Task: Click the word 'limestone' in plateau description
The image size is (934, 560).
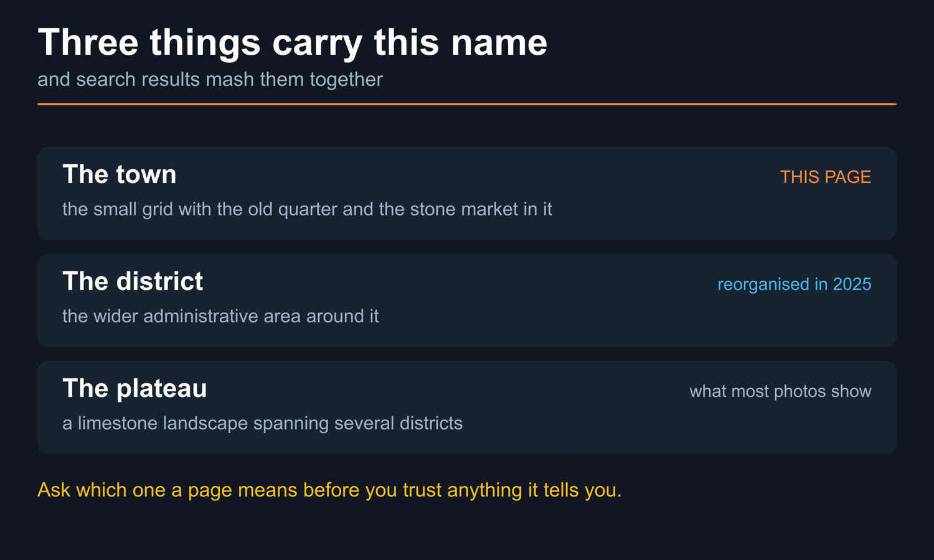Action: coord(118,423)
